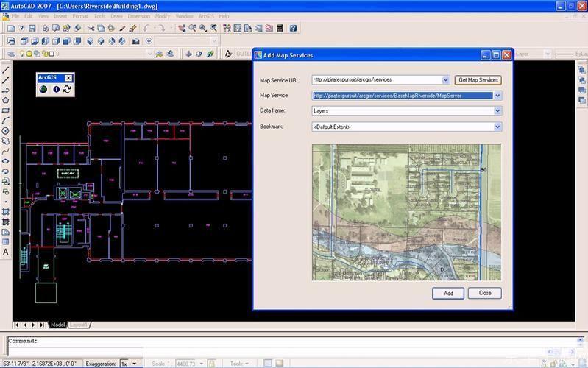
Task: Click the Close button in Add Map Services
Action: (485, 293)
